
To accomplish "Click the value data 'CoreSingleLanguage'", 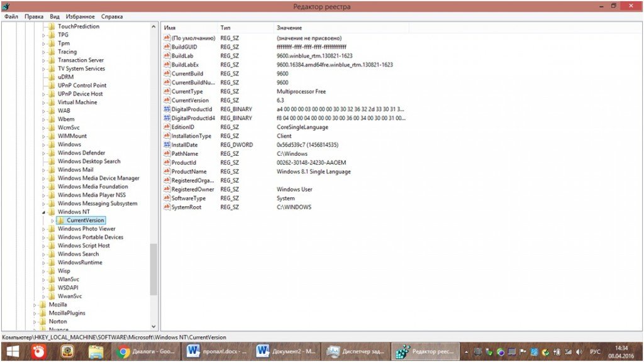I will 303,127.
